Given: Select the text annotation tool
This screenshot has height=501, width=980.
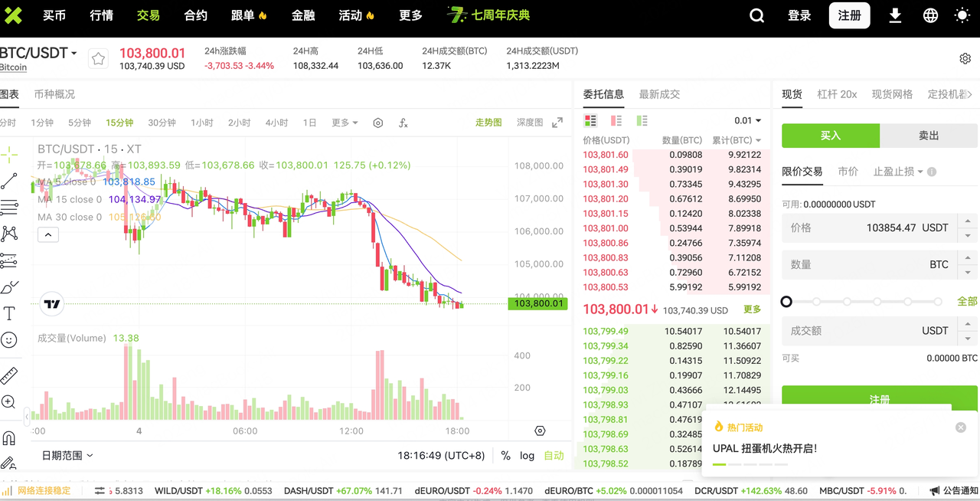Looking at the screenshot, I should [9, 313].
